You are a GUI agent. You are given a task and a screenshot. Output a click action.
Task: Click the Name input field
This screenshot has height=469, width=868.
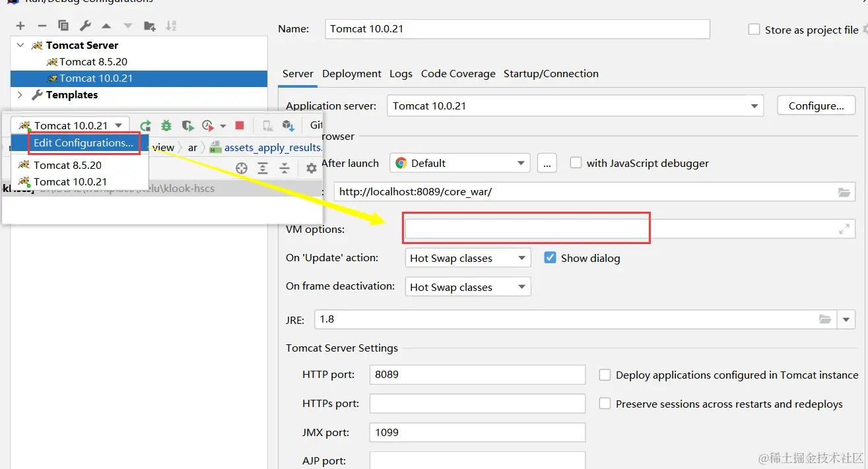pos(517,29)
